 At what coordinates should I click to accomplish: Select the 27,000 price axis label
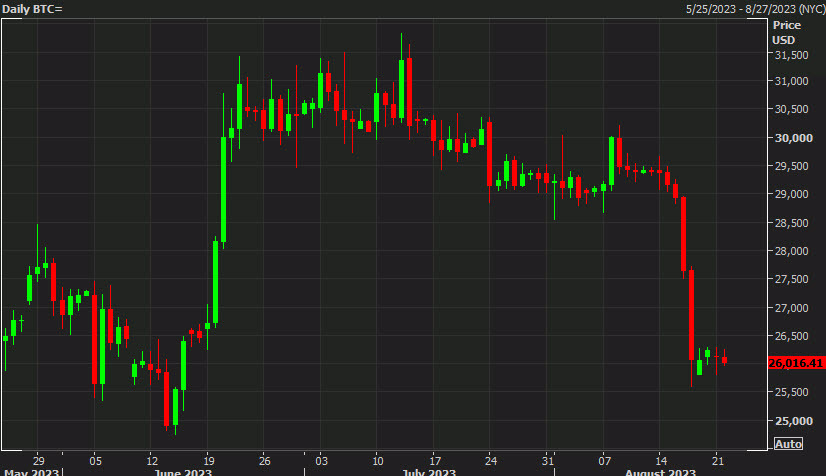click(x=791, y=308)
